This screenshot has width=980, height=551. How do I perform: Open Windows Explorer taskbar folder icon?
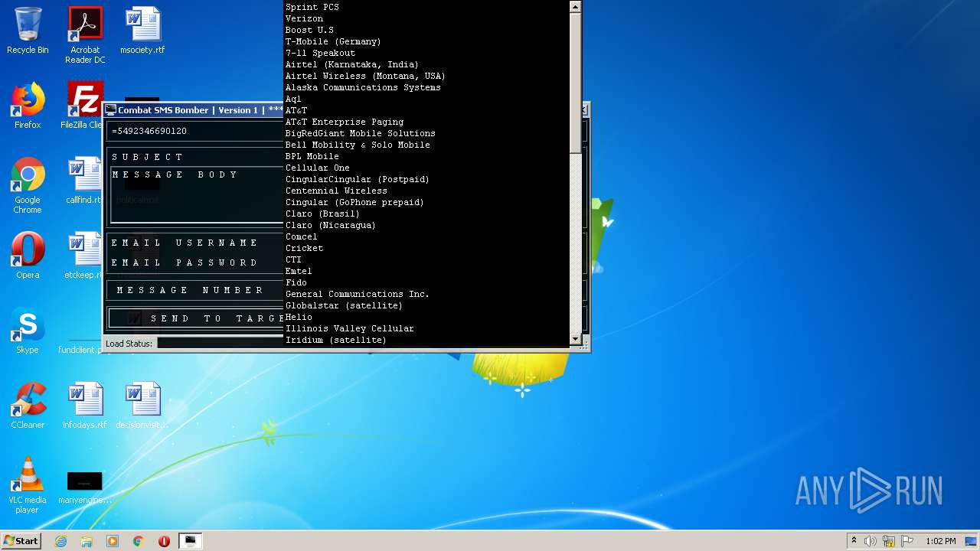(87, 541)
